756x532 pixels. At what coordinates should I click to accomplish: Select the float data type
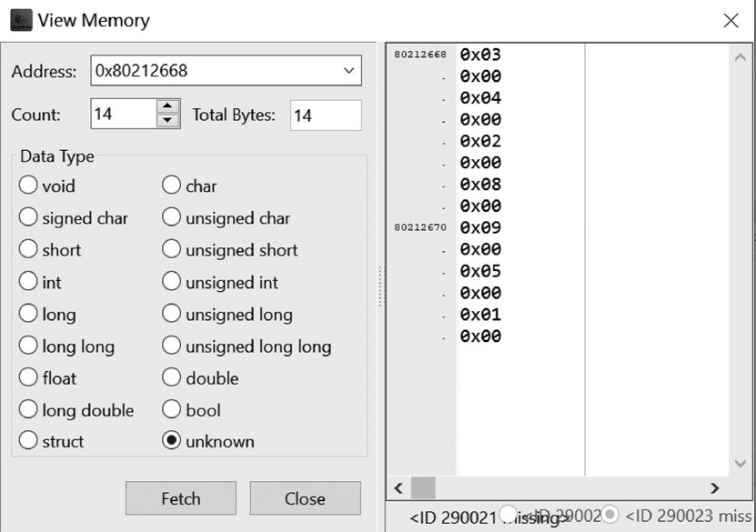28,376
